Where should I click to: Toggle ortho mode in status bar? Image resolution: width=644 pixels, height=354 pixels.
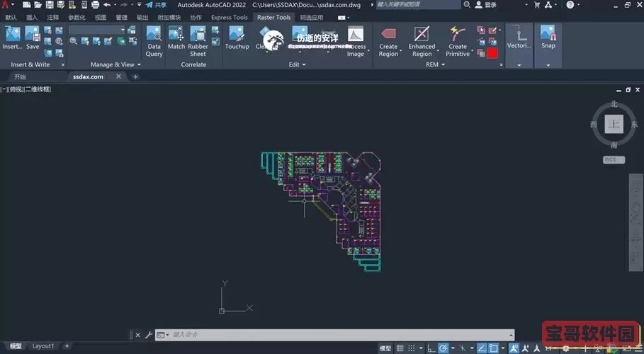(x=431, y=348)
